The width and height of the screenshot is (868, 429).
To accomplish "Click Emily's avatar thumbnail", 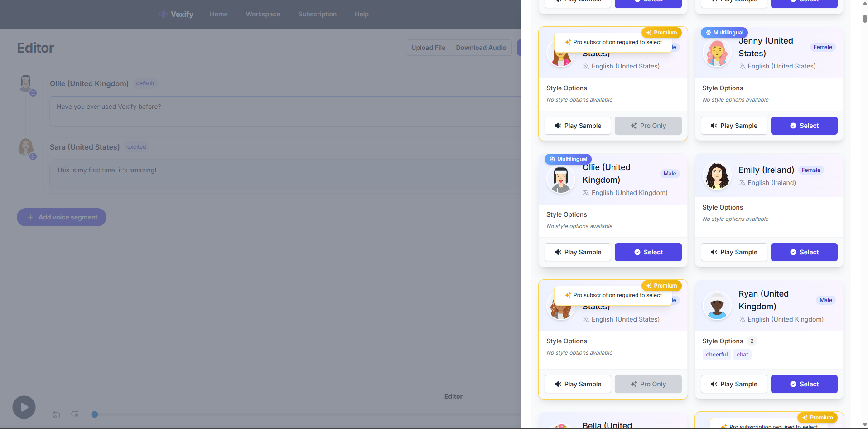I will coord(717,175).
